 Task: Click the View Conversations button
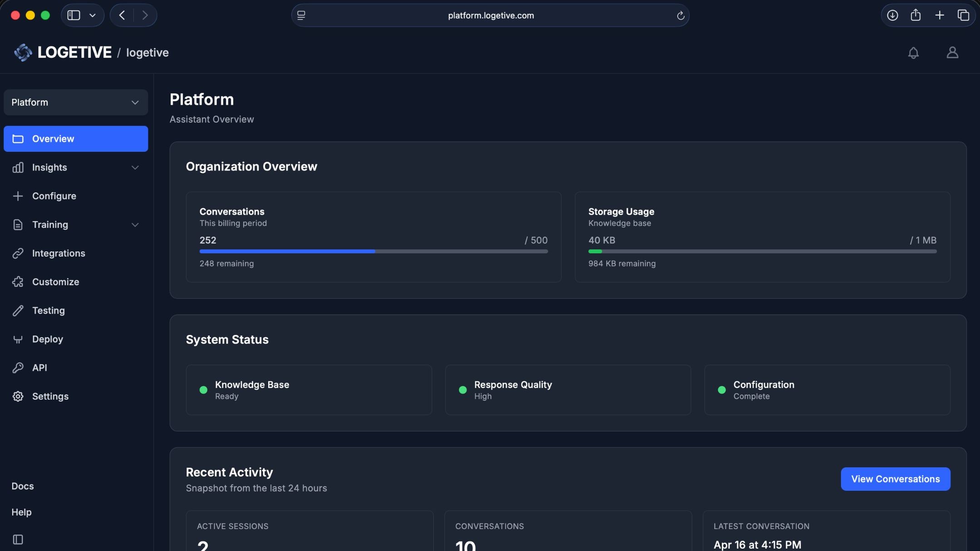click(x=895, y=479)
